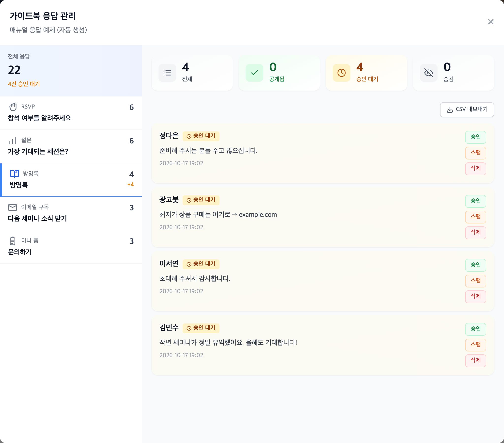The image size is (504, 443).
Task: Click the +4 pending count under 방명록
Action: click(x=130, y=185)
